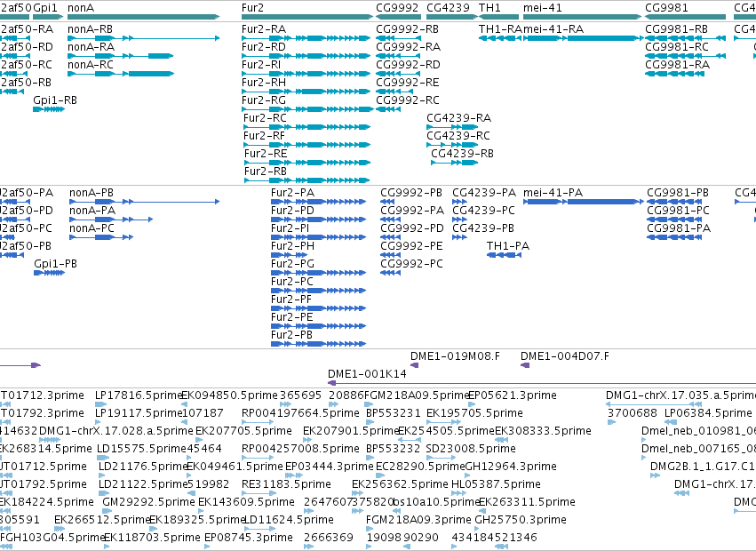756x551 pixels.
Task: Select the DME1-004D07.F BAC label
Action: coord(565,356)
